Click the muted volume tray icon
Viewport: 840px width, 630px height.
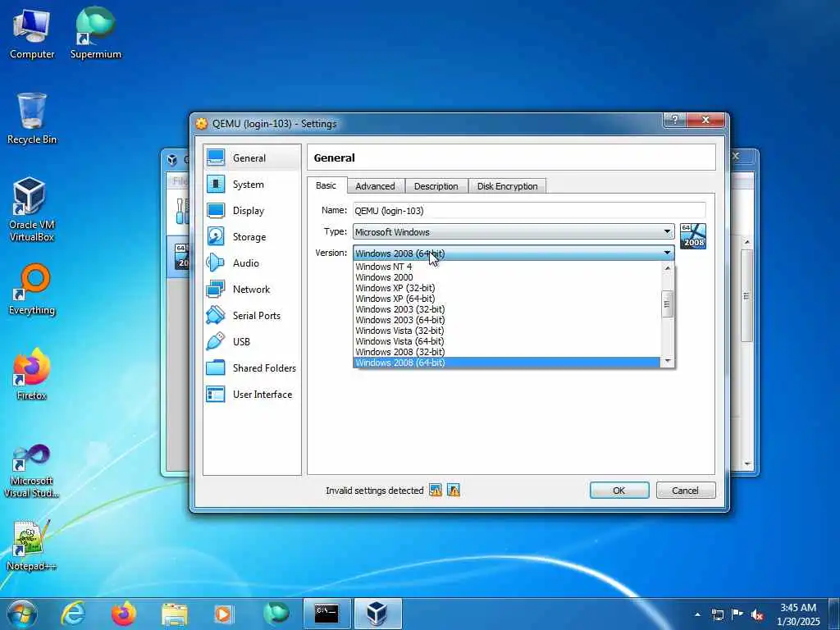(757, 615)
